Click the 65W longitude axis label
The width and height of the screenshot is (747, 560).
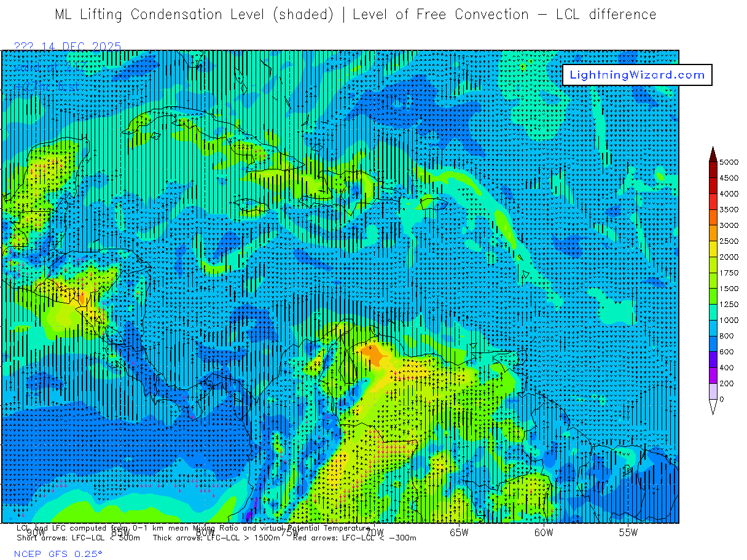[x=459, y=532]
